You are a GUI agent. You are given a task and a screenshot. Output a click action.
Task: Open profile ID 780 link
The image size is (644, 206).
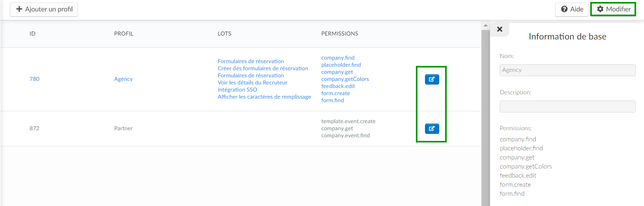(x=34, y=79)
